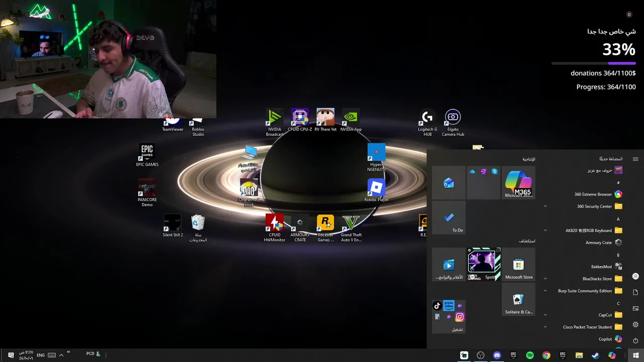Open HyperX NGENUITY desktop icon
This screenshot has height=362, width=644.
click(x=376, y=157)
